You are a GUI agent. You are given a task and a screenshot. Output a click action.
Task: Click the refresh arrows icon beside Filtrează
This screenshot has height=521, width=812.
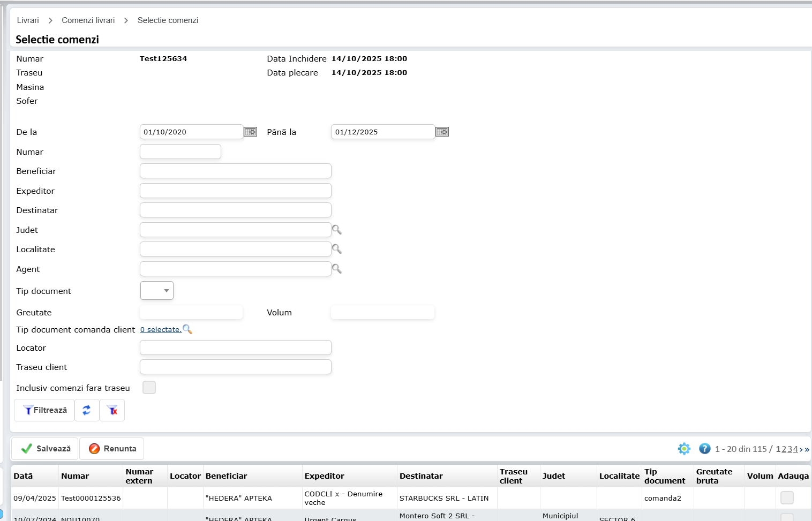click(x=87, y=410)
